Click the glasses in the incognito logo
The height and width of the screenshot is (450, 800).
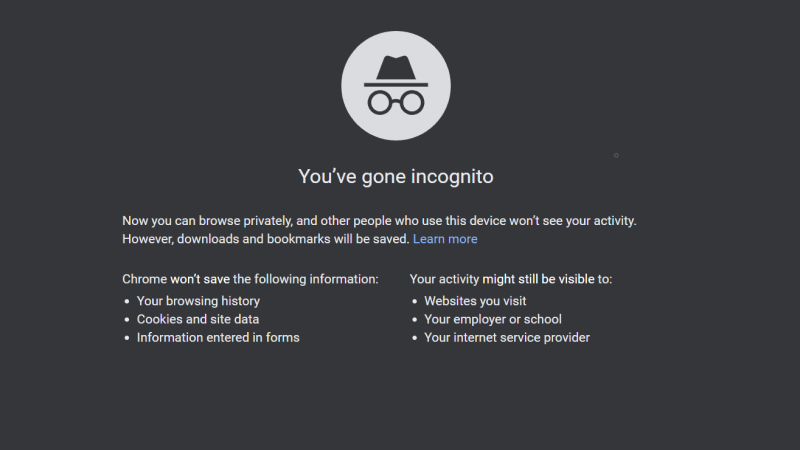[x=396, y=103]
